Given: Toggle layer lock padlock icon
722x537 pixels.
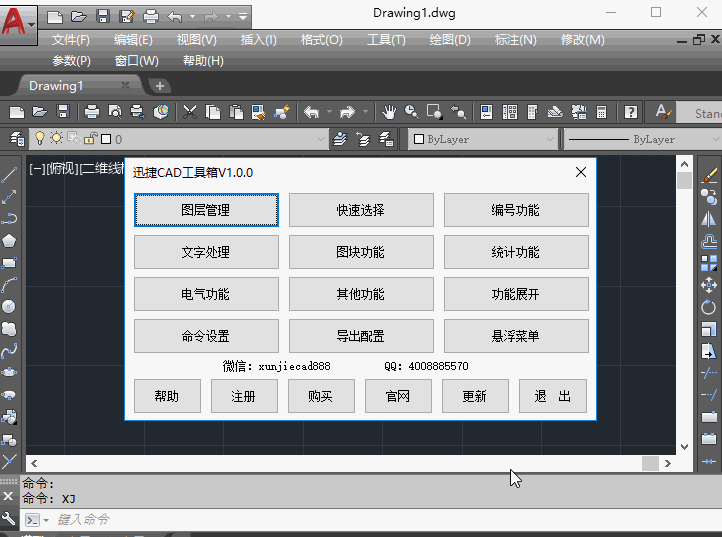Looking at the screenshot, I should pyautogui.click(x=90, y=139).
